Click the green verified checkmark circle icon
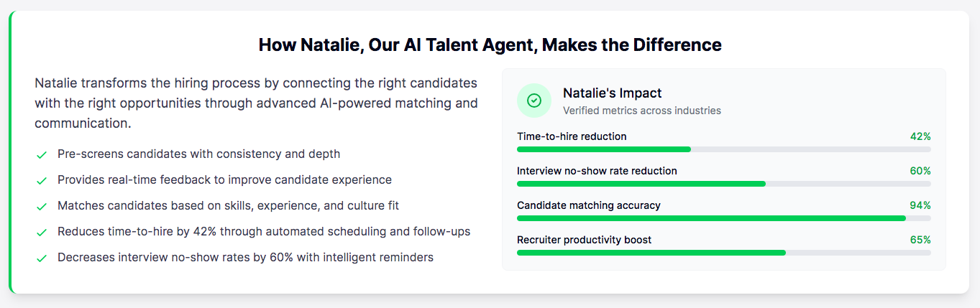980x308 pixels. pyautogui.click(x=534, y=101)
